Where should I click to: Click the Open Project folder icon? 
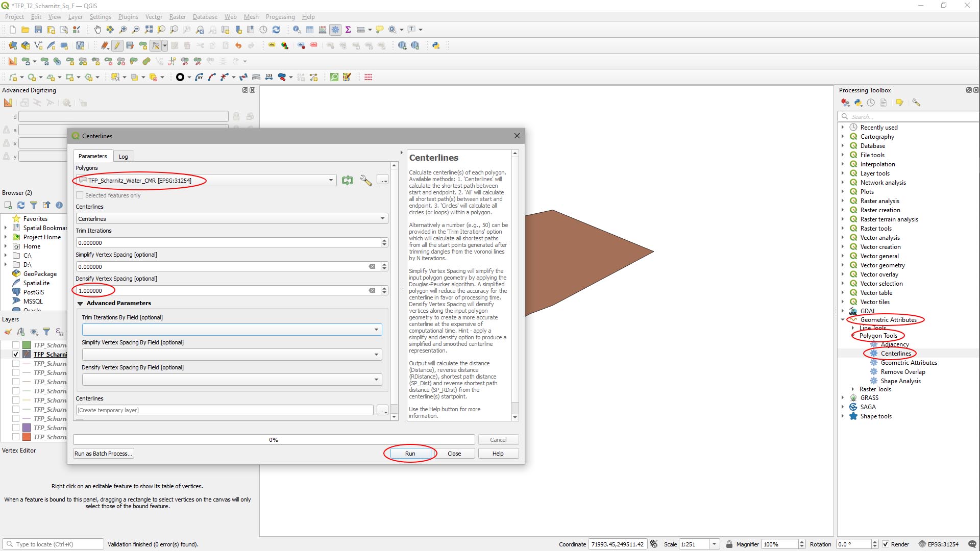25,30
